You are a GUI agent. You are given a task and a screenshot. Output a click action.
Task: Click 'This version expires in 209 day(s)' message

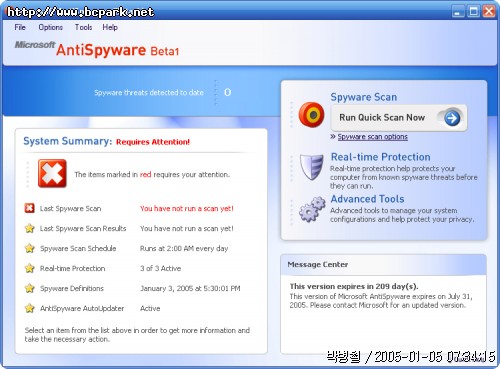point(354,286)
